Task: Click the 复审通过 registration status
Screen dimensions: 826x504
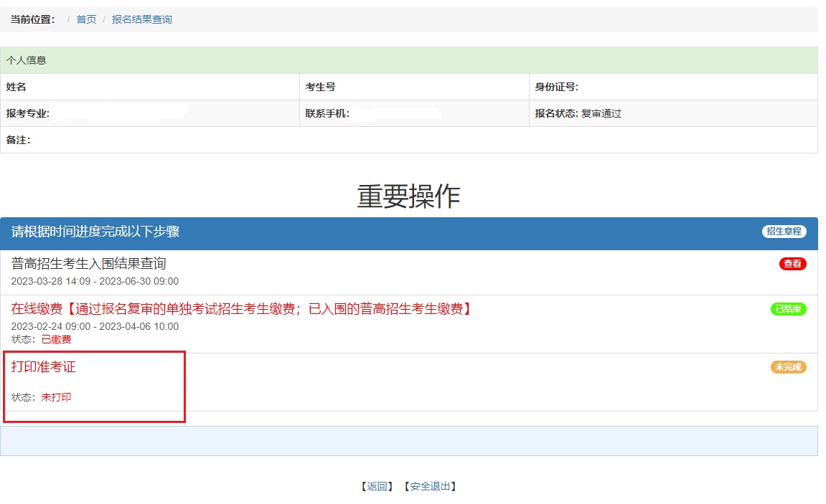Action: pos(601,113)
